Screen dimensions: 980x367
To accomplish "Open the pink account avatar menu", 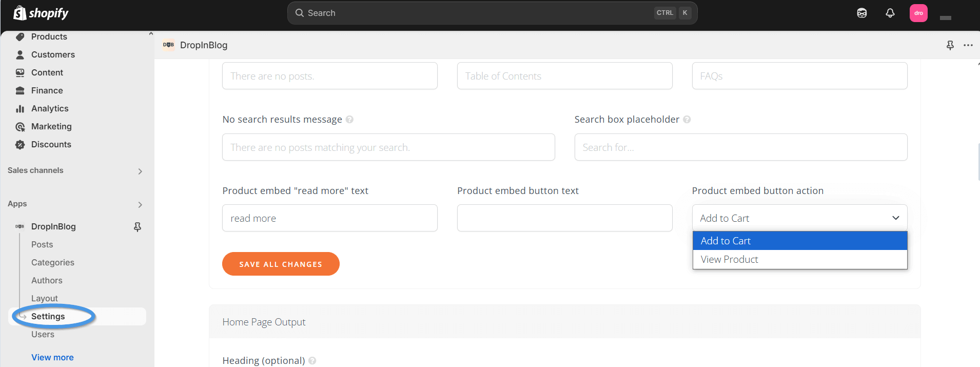I will 918,13.
